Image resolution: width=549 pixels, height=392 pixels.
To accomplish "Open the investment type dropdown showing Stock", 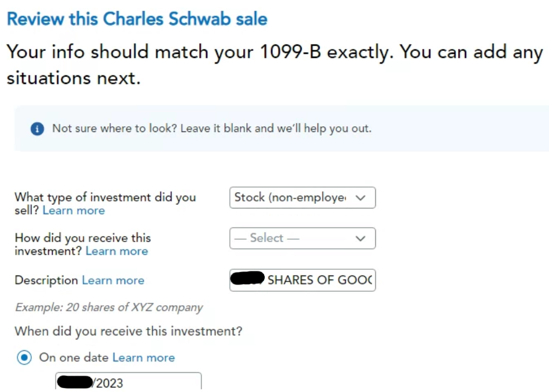I will (302, 198).
